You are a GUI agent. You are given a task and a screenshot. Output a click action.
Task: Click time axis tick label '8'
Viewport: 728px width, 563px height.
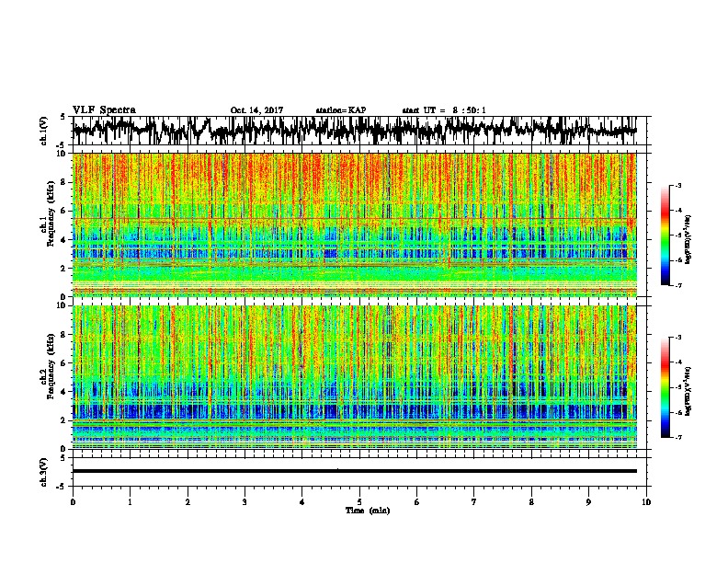pos(531,502)
